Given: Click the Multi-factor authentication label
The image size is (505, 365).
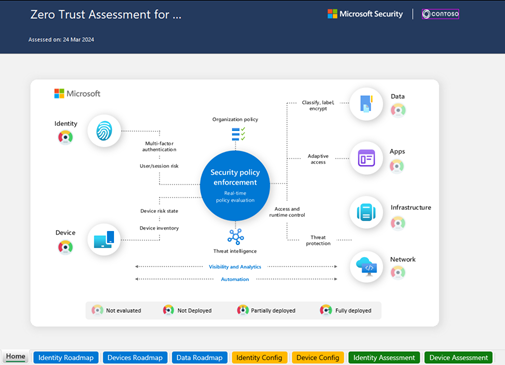Looking at the screenshot, I should pyautogui.click(x=159, y=146).
